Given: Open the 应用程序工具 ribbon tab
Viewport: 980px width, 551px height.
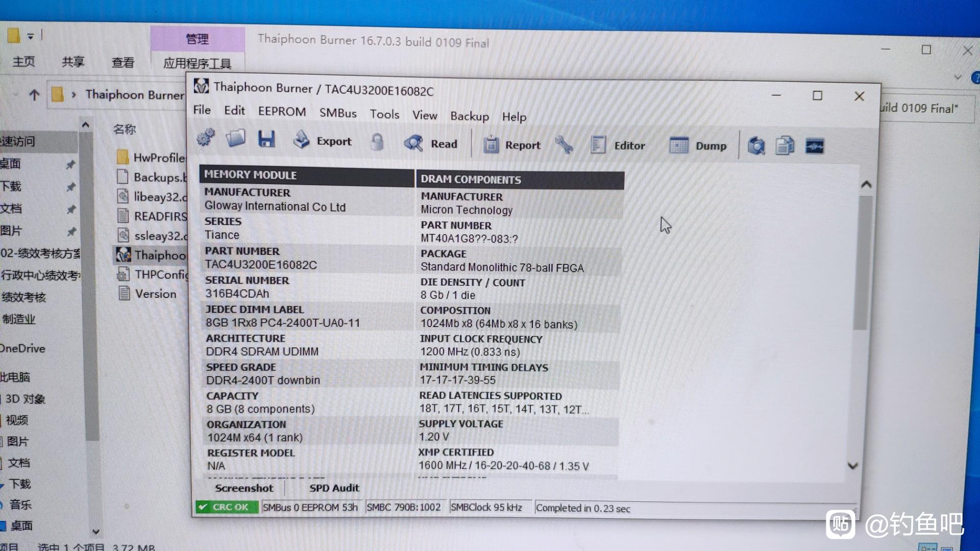Looking at the screenshot, I should click(x=197, y=63).
